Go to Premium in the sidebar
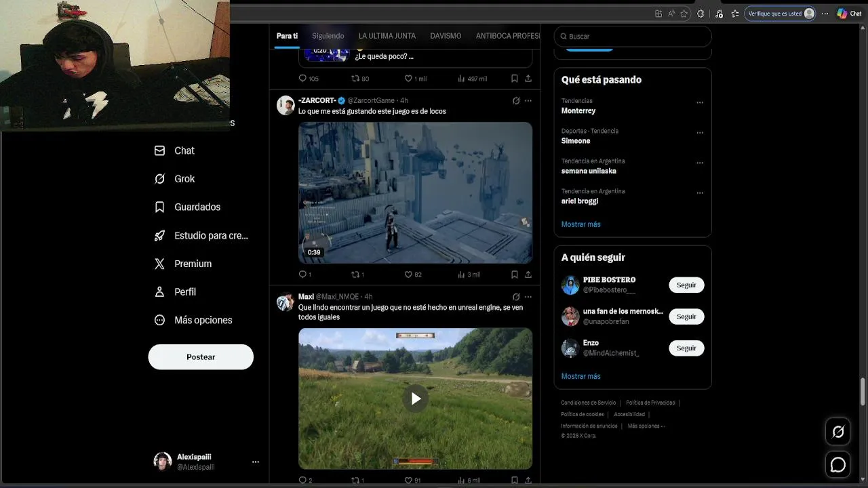868x488 pixels. coord(182,264)
